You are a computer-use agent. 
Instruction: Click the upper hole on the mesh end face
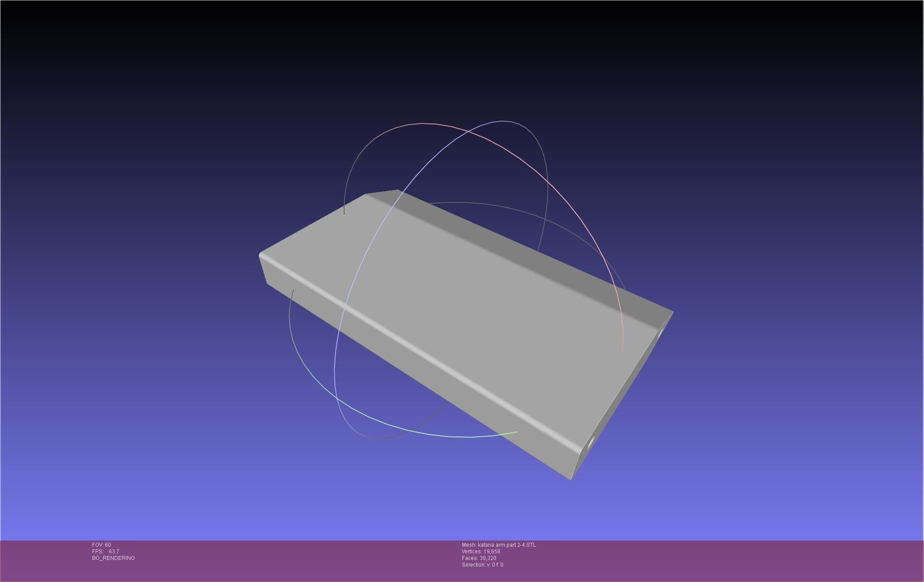pyautogui.click(x=660, y=334)
